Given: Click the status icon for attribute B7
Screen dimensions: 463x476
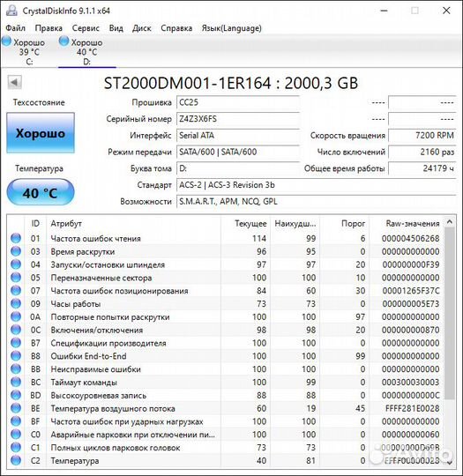Looking at the screenshot, I should click(16, 343).
